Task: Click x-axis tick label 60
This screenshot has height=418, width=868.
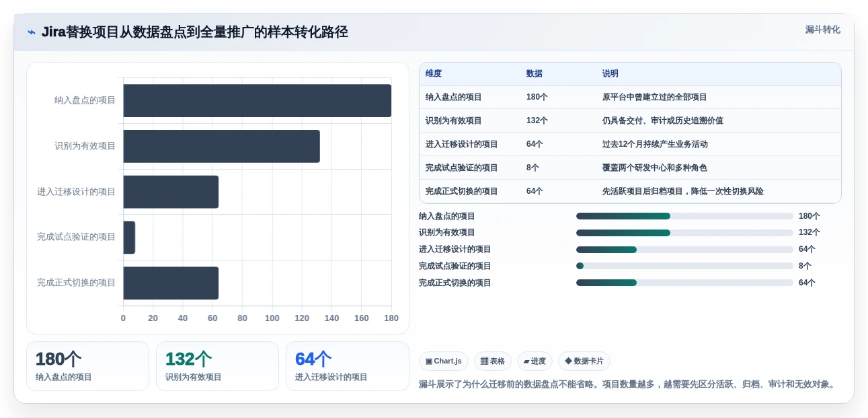Action: [212, 318]
